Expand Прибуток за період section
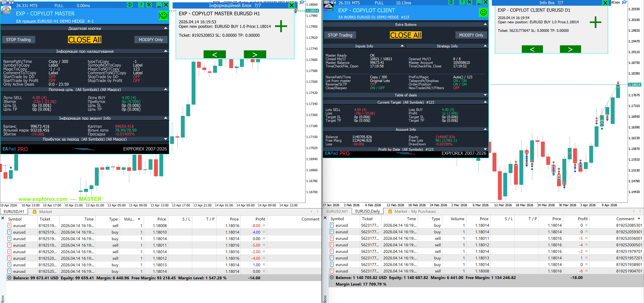 [x=166, y=139]
